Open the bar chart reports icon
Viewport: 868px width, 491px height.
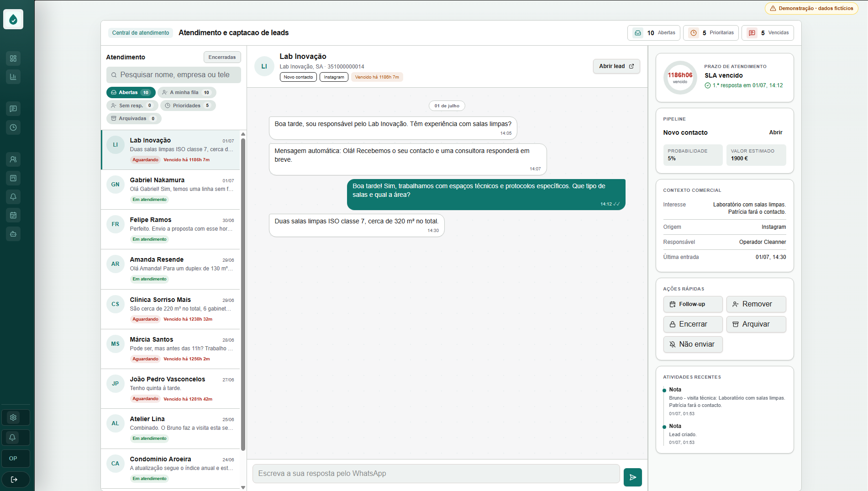click(x=13, y=77)
